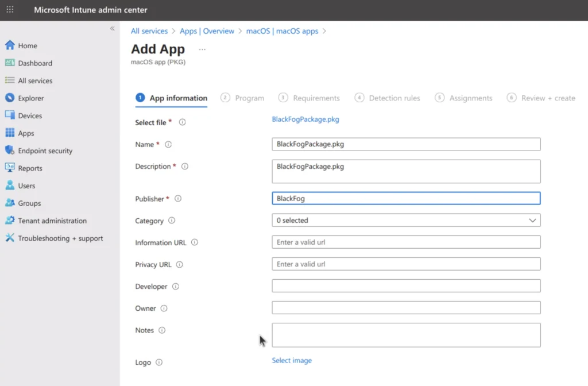This screenshot has height=386, width=588.
Task: Show info tooltip for Select file
Action: pyautogui.click(x=182, y=122)
